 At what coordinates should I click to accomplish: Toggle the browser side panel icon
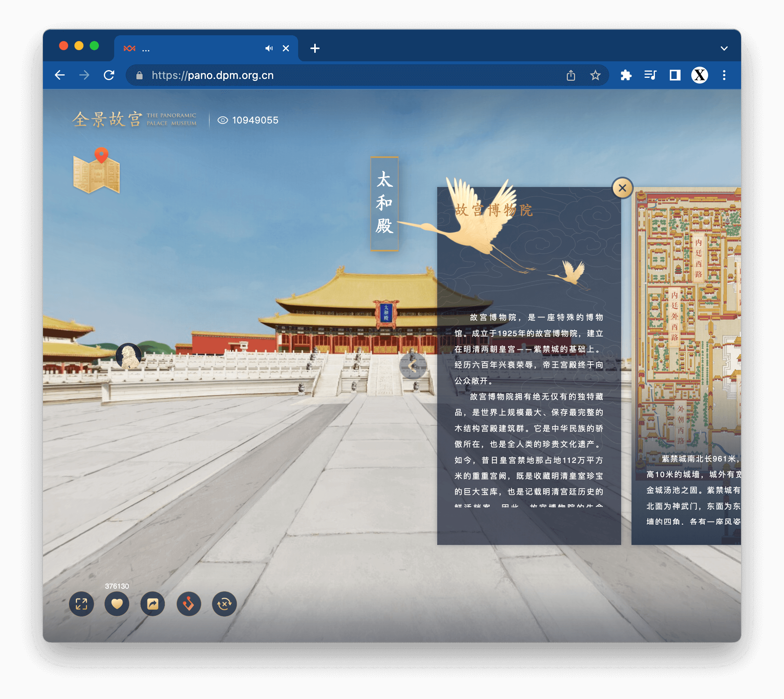click(674, 75)
